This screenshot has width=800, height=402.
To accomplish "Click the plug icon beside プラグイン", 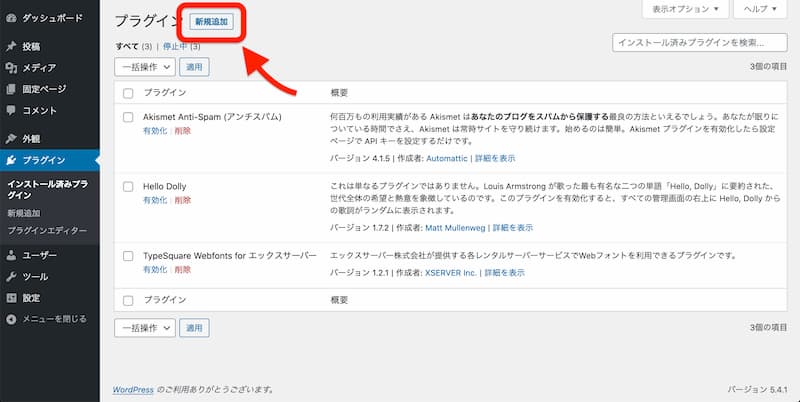I will (x=11, y=160).
